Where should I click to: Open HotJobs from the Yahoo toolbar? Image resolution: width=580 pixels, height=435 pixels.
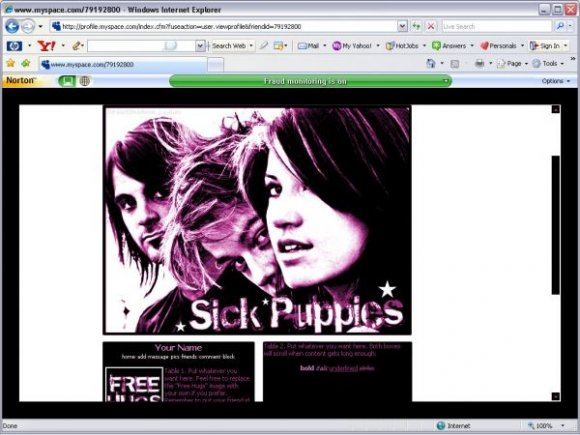pyautogui.click(x=402, y=46)
